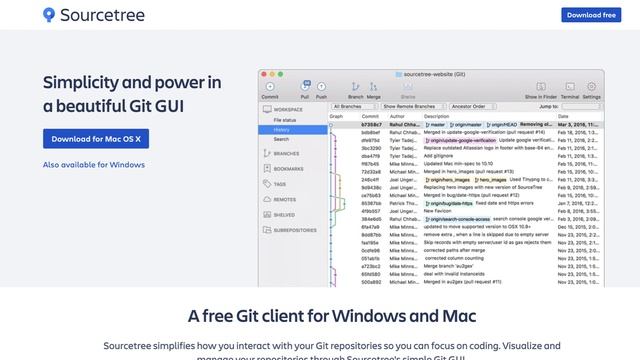Click Download for Mac OS X button
640x360 pixels.
click(x=96, y=139)
